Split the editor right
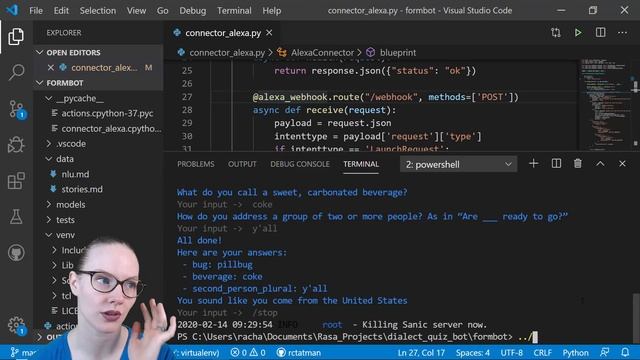The image size is (640, 360). click(600, 33)
